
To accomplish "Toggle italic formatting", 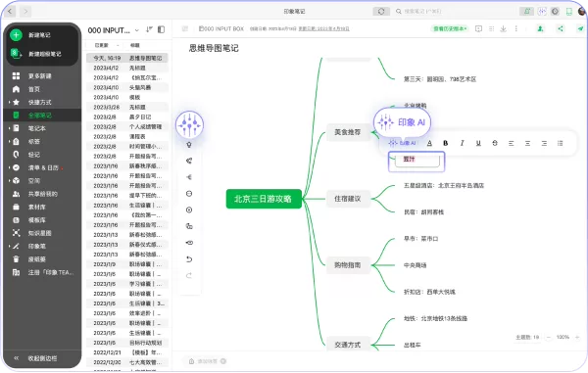I will pos(462,143).
